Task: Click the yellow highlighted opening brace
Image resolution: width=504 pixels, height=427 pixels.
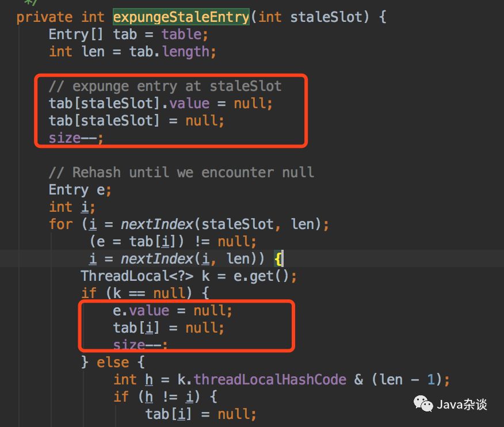Action: [x=278, y=259]
